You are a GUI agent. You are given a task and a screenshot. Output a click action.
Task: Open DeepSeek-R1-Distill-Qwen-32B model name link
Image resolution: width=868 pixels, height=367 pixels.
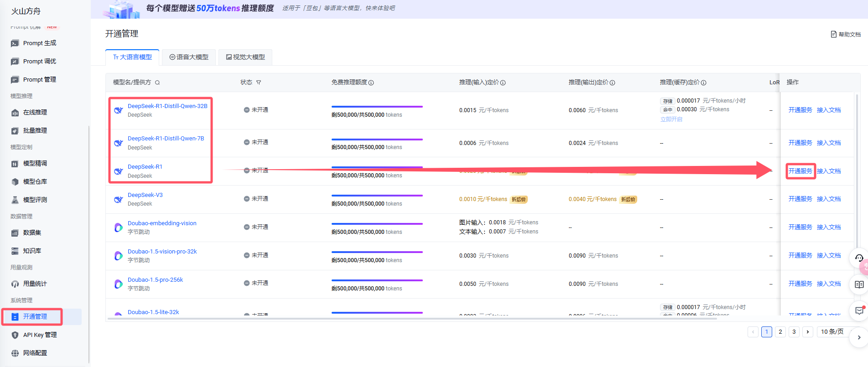pyautogui.click(x=167, y=106)
